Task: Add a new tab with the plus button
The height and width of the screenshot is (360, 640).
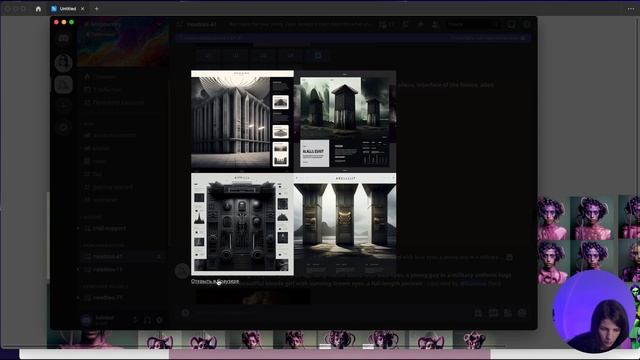Action: 97,9
